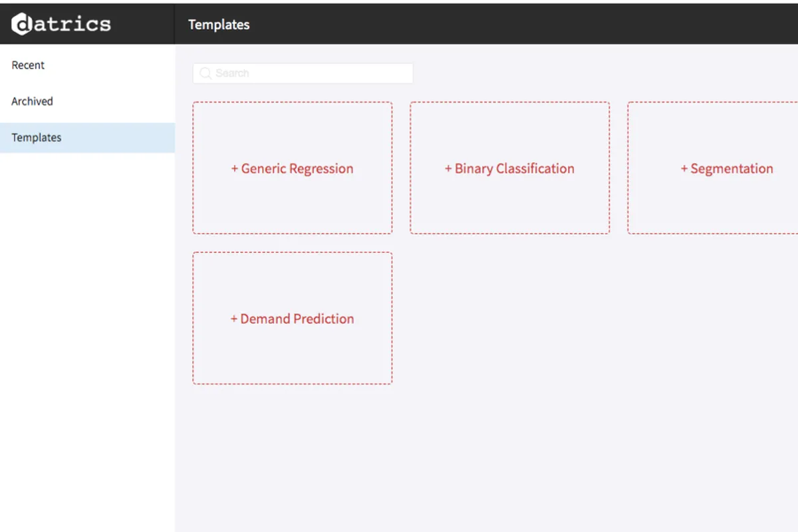Click the Binary Classification text label

coord(514,169)
